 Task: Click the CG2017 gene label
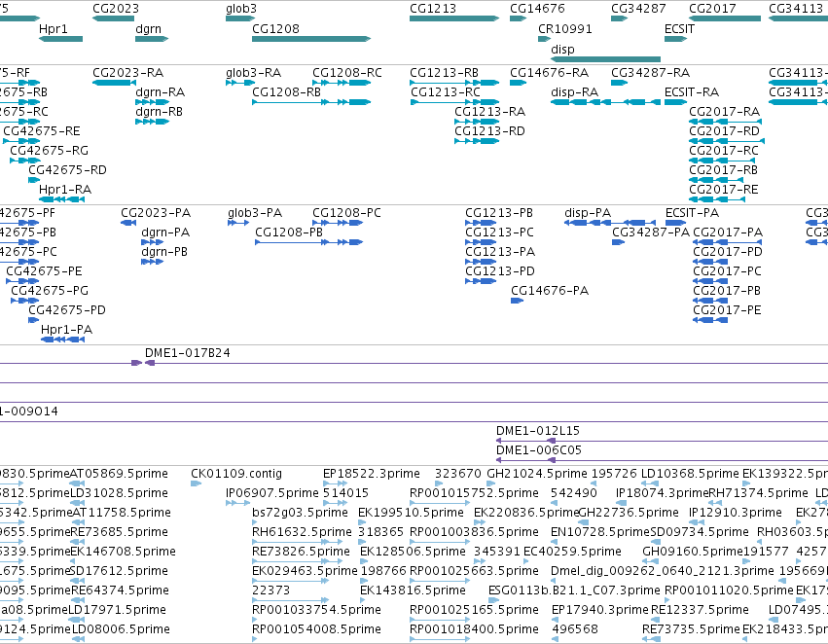point(712,9)
